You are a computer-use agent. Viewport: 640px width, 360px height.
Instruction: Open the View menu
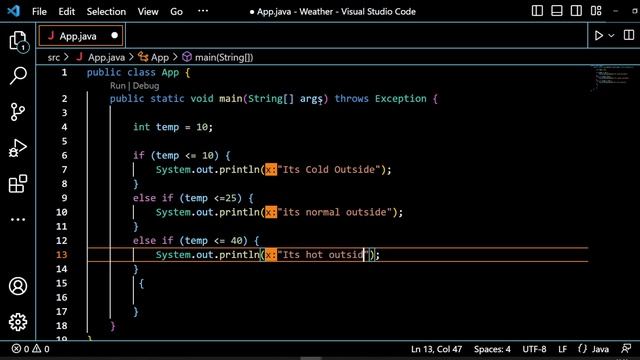point(148,11)
